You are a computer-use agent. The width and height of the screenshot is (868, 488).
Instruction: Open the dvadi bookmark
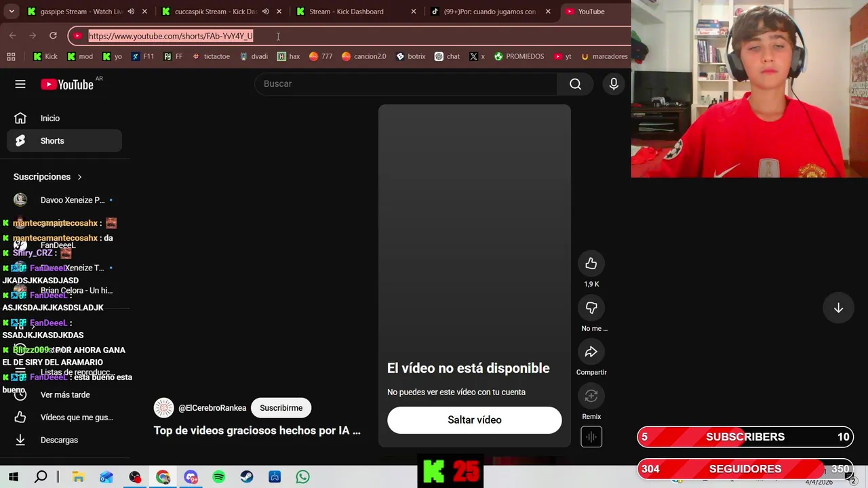click(254, 56)
